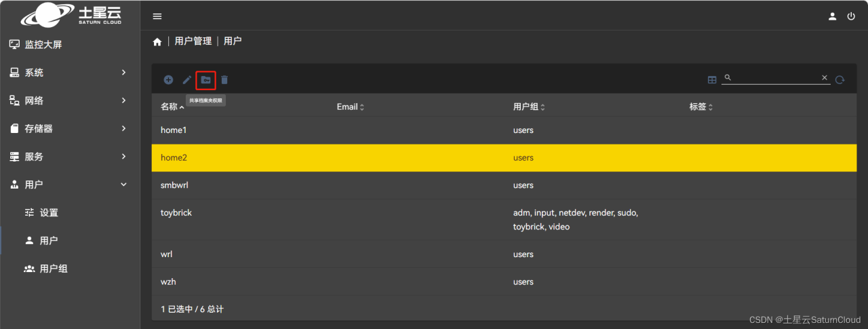
Task: Click the table columns layout icon
Action: [712, 80]
